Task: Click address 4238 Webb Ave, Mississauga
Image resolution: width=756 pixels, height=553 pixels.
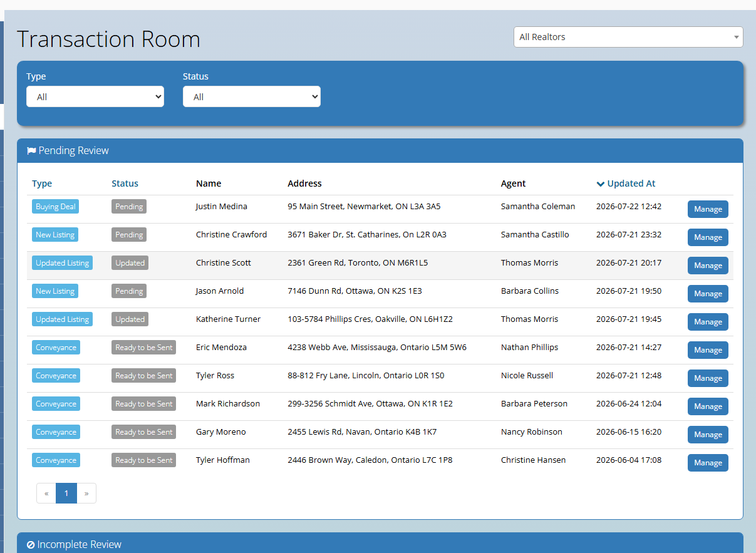Action: tap(377, 347)
